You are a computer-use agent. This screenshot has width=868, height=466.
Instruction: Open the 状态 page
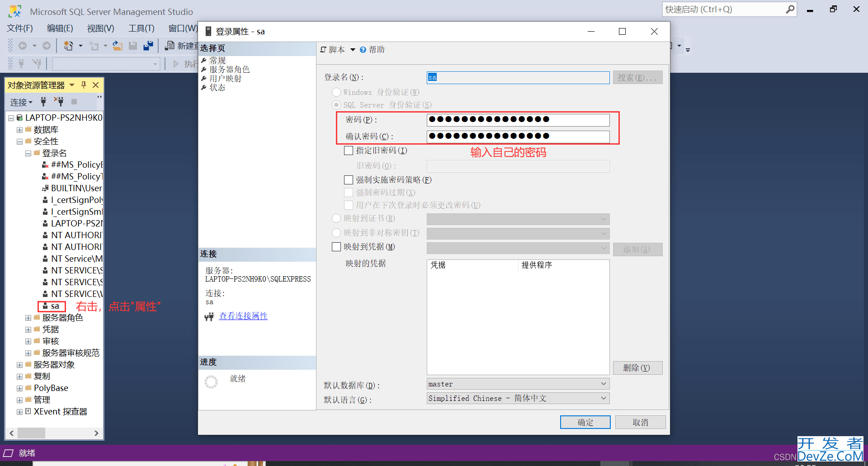(217, 87)
